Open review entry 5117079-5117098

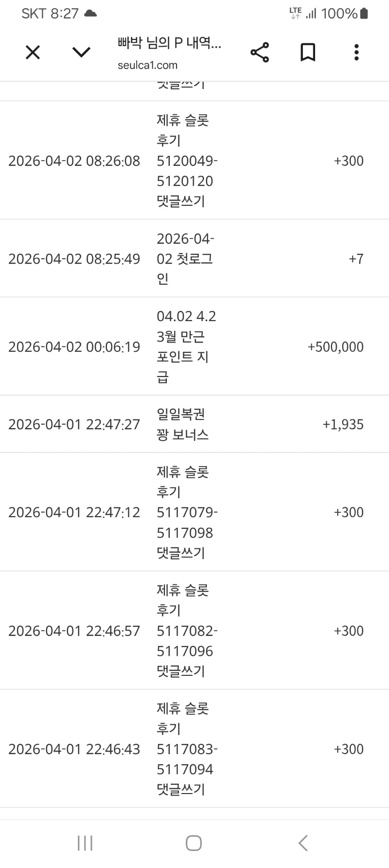(x=187, y=512)
